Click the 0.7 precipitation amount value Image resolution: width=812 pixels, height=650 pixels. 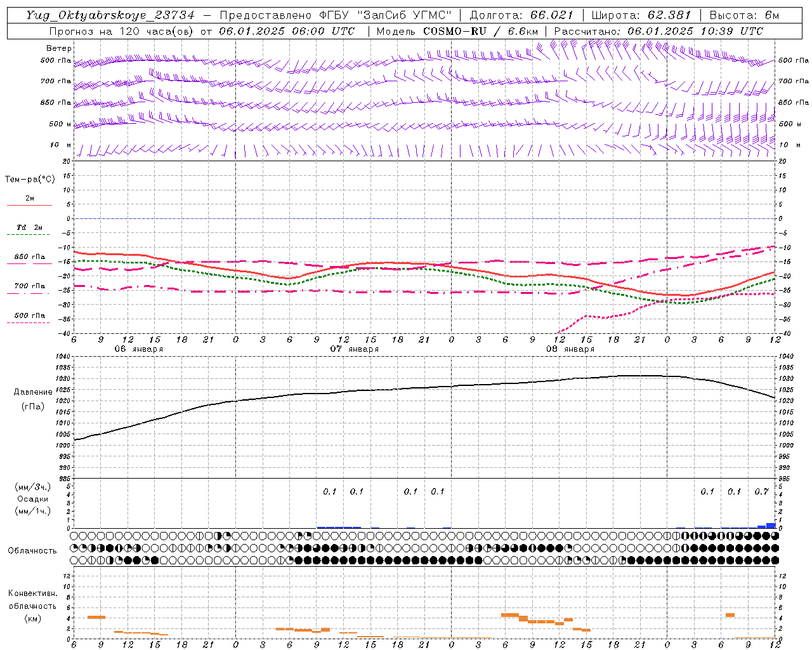(761, 491)
